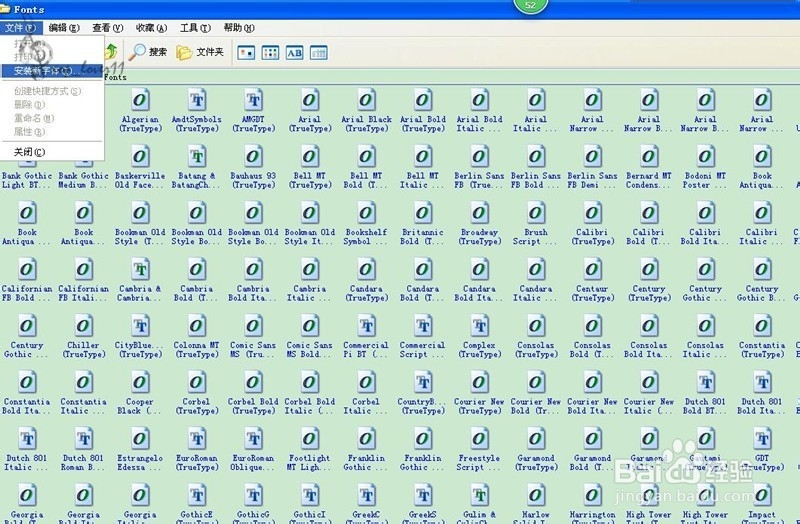The image size is (800, 524).
Task: Select the Colonna MT (TrueType) font icon
Action: (197, 326)
